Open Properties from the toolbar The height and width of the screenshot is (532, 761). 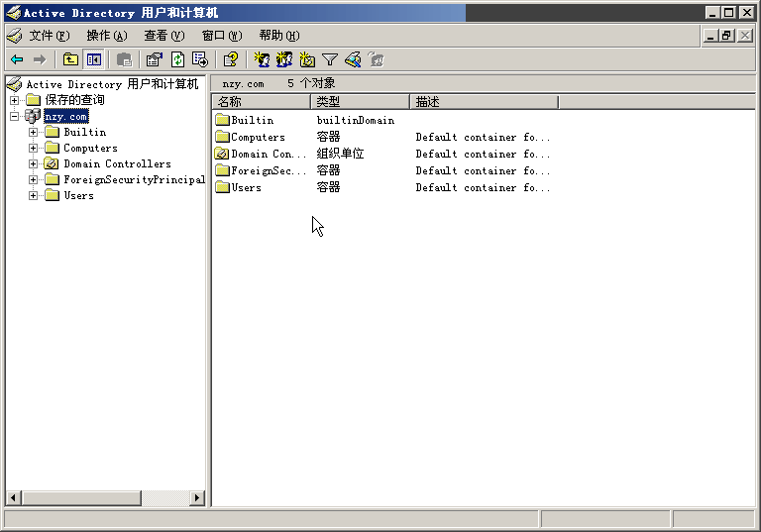coord(154,59)
